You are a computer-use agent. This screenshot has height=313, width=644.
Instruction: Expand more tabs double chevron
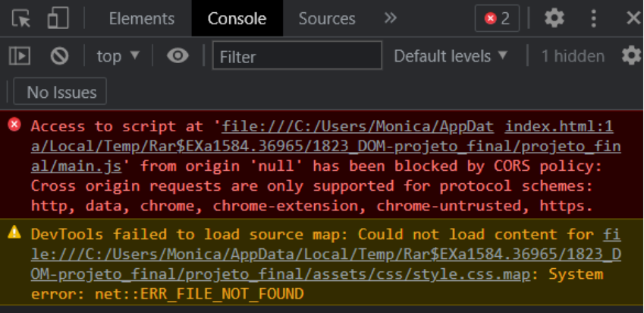[x=390, y=17]
